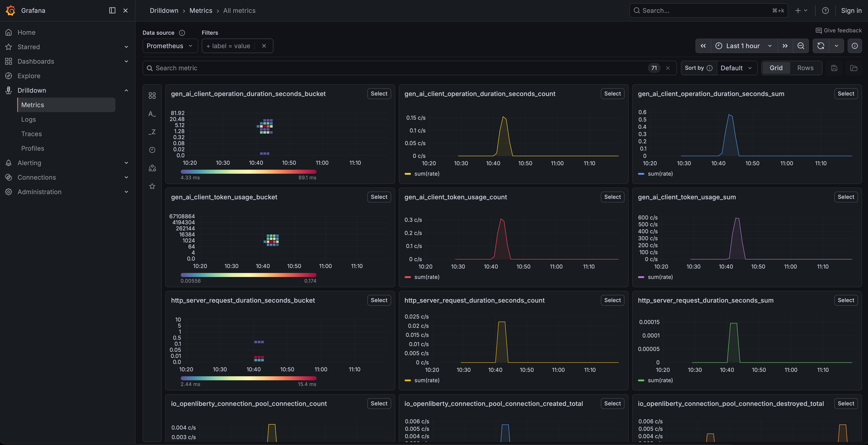This screenshot has height=445, width=868.
Task: Shift time range backwards
Action: [703, 46]
